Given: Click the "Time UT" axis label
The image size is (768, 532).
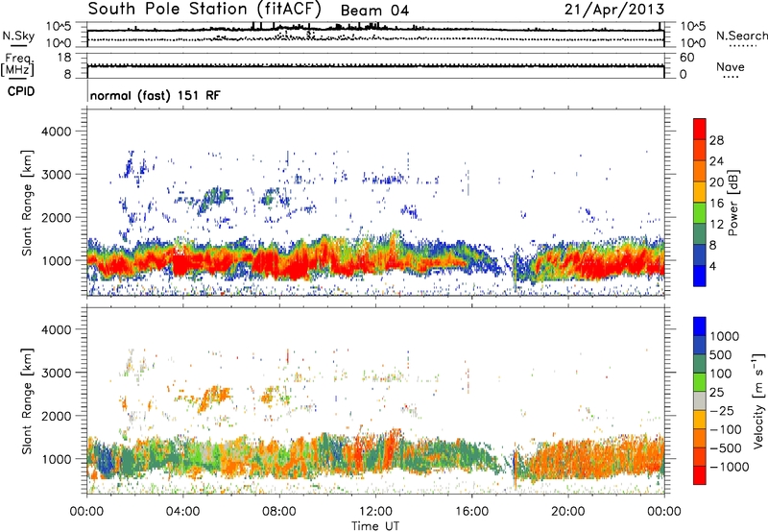Looking at the screenshot, I should pyautogui.click(x=375, y=526).
